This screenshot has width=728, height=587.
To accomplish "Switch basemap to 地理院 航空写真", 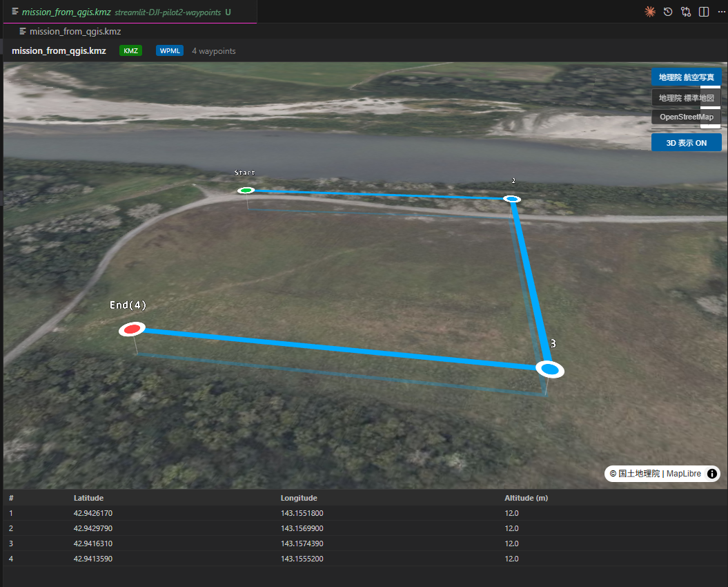I will 686,77.
